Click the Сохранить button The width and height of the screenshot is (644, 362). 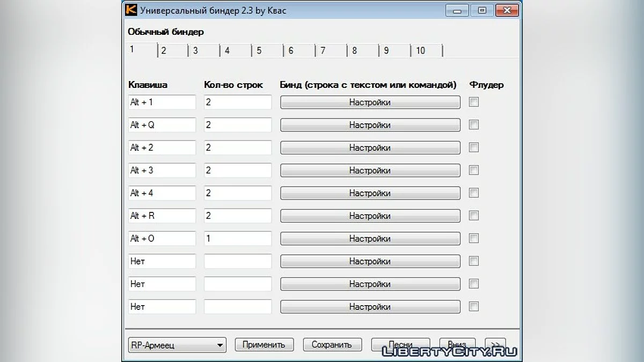[x=332, y=344]
